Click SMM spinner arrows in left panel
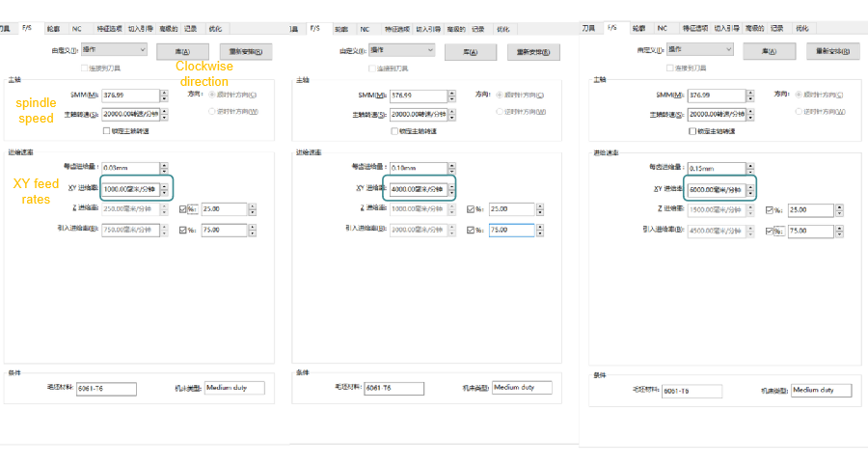 click(x=164, y=96)
